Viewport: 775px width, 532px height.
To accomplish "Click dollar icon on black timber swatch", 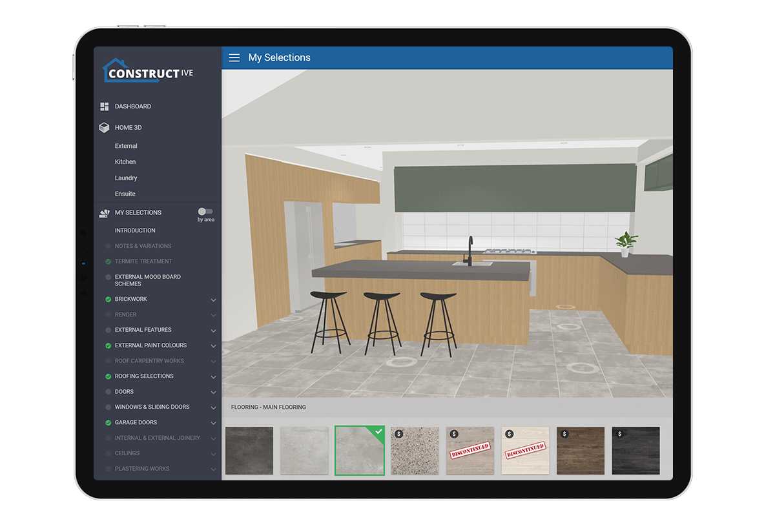I will [620, 434].
